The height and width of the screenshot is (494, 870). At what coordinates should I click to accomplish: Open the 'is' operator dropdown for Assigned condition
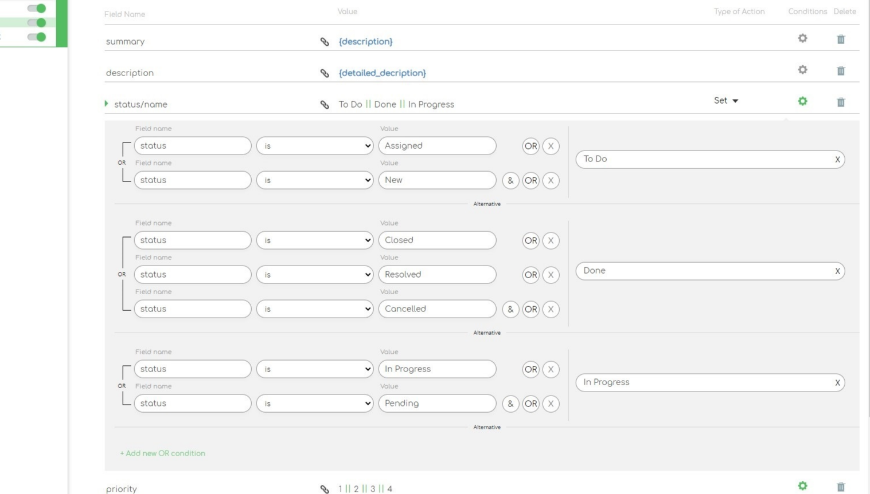pyautogui.click(x=315, y=145)
